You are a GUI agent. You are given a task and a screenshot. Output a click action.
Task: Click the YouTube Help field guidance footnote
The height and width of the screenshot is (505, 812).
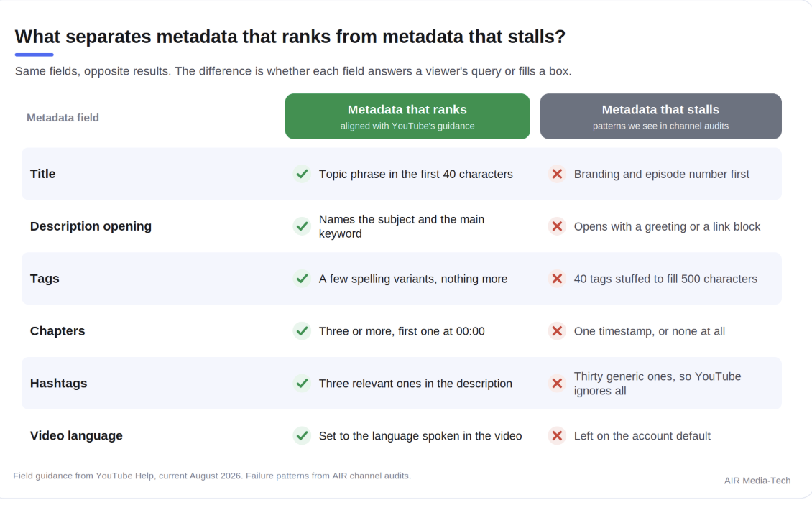[212, 476]
